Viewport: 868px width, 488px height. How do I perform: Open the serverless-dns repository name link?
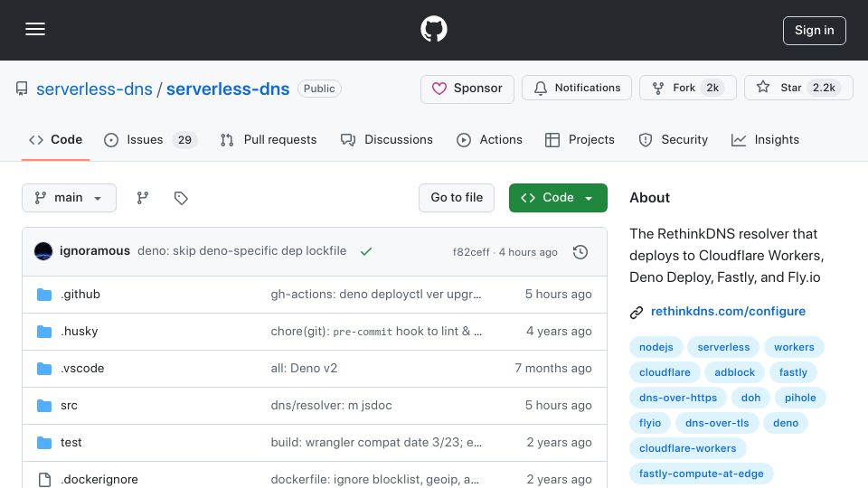click(x=228, y=89)
